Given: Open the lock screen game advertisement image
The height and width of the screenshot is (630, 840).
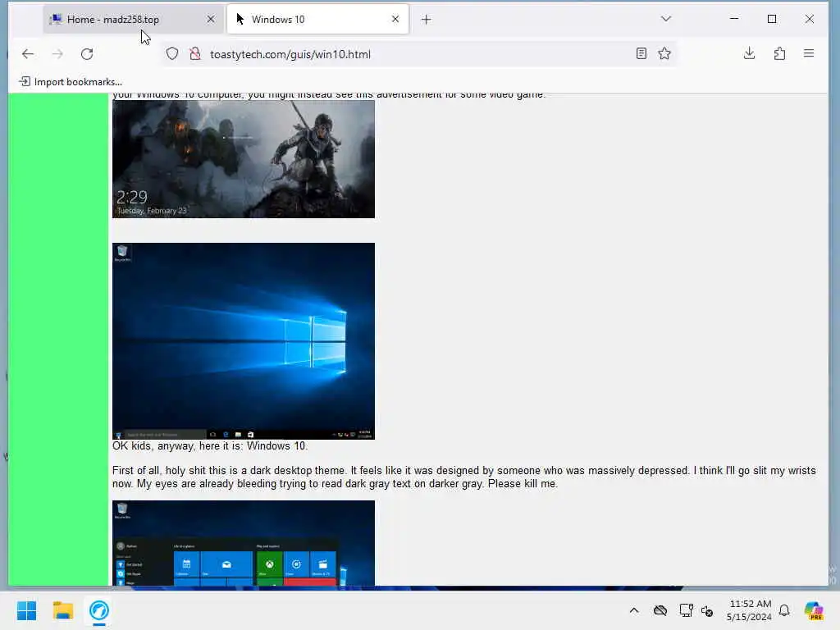Looking at the screenshot, I should pos(243,158).
